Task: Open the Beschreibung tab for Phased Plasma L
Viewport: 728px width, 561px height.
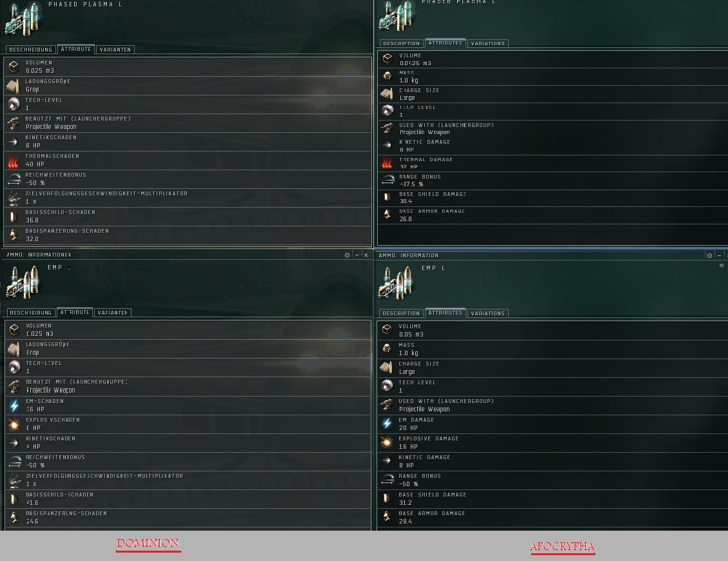Action: click(31, 50)
